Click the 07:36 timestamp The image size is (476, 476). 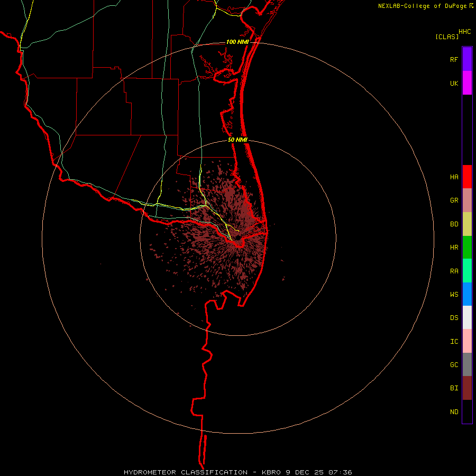click(341, 472)
